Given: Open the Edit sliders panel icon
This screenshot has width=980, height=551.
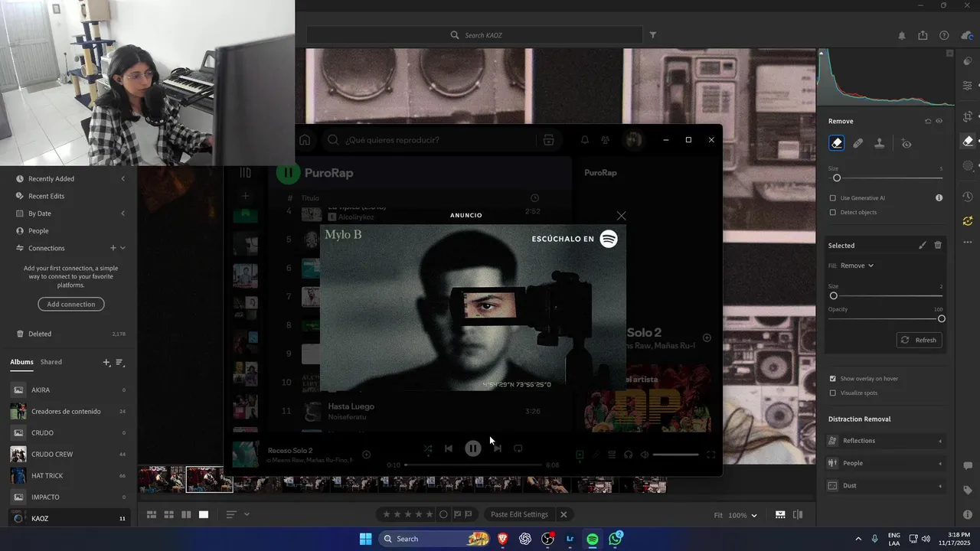Looking at the screenshot, I should coord(968,85).
